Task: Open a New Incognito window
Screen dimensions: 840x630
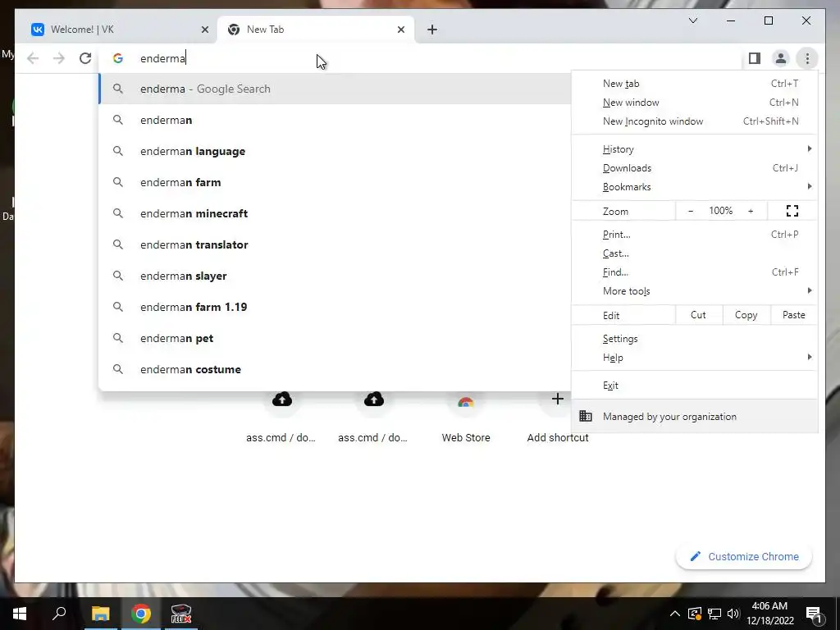Action: point(695,121)
